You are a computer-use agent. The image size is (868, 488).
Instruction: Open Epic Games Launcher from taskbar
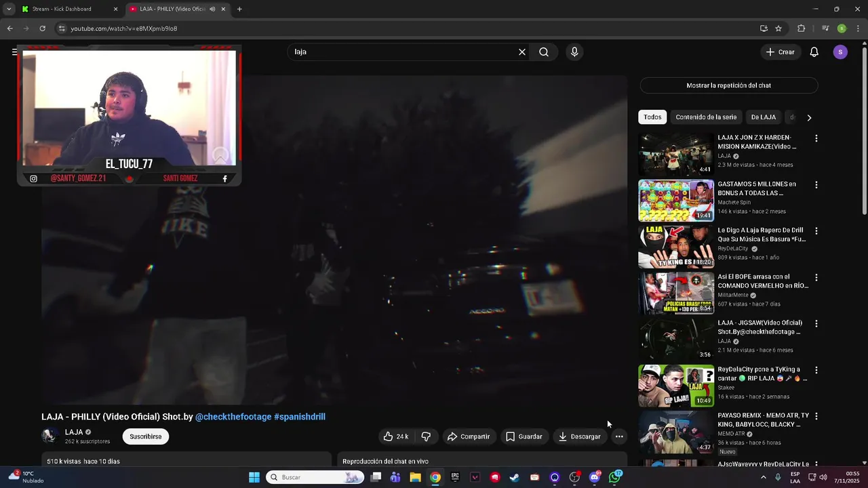(x=455, y=477)
